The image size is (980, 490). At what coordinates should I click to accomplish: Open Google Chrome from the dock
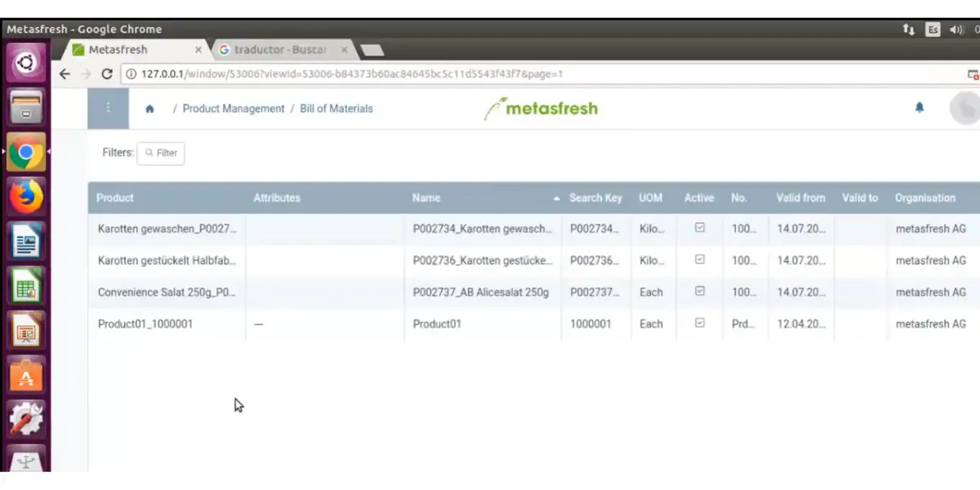coord(26,152)
